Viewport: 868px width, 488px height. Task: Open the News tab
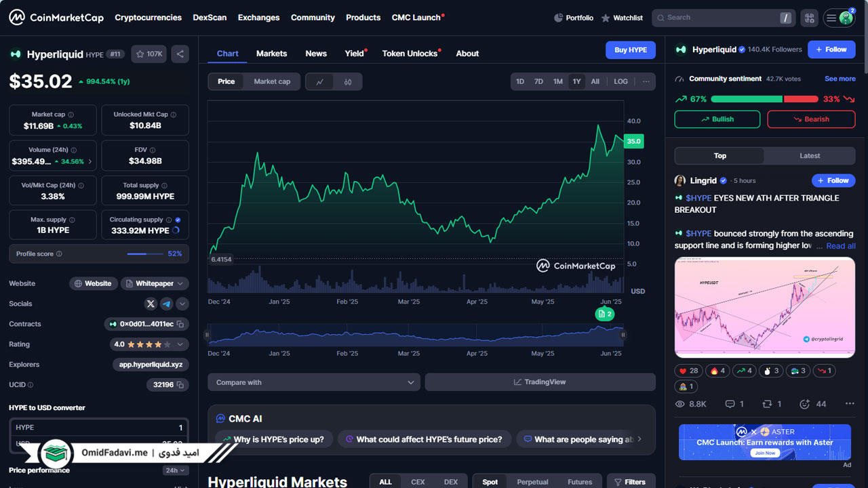coord(316,54)
